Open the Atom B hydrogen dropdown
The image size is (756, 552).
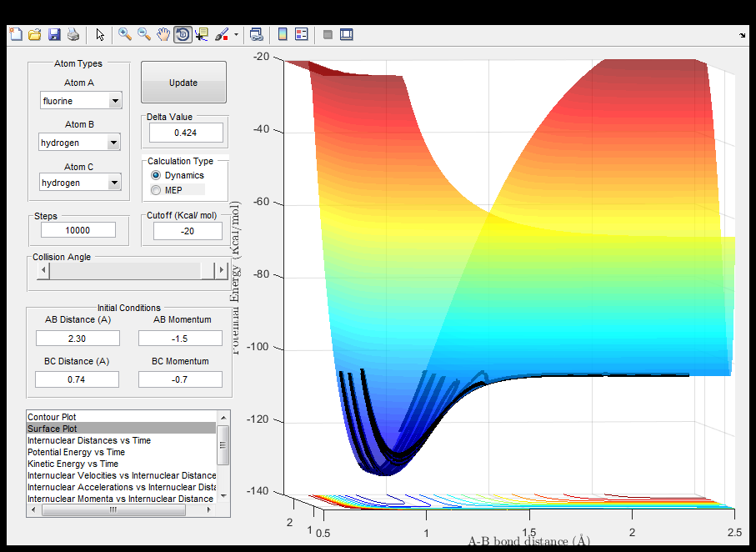[x=115, y=143]
